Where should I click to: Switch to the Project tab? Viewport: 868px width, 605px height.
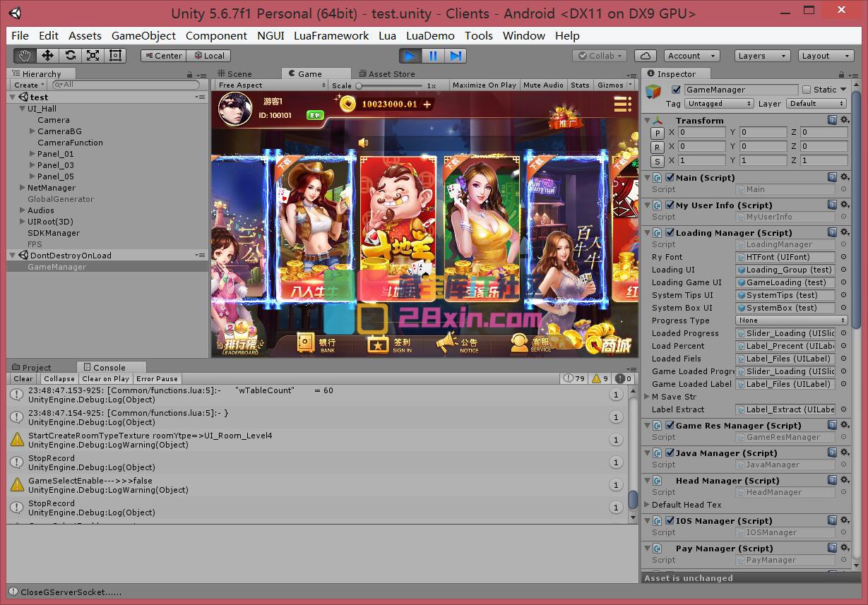pos(32,367)
